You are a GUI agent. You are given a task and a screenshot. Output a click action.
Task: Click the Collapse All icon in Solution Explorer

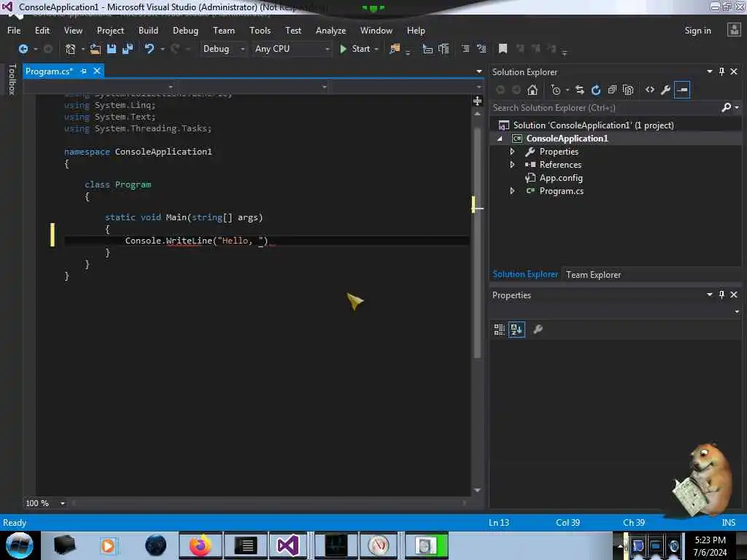(x=612, y=90)
